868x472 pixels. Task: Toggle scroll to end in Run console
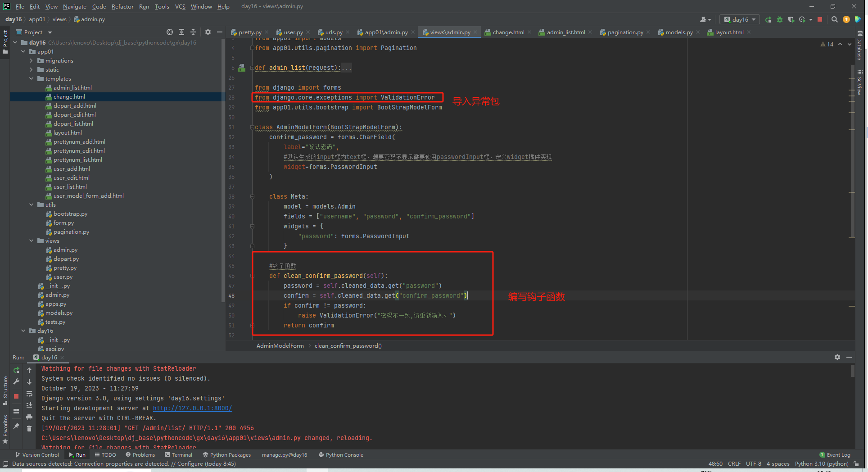[29, 405]
